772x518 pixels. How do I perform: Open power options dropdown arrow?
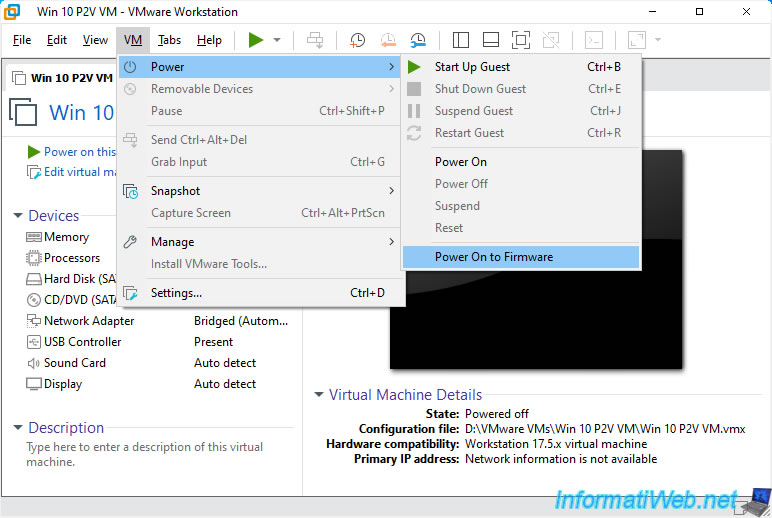[x=277, y=40]
